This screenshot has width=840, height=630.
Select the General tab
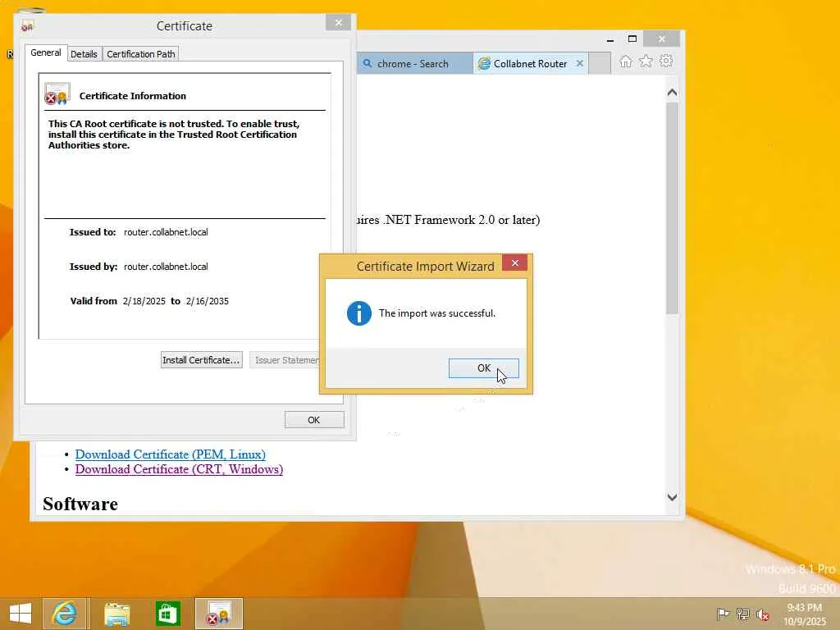46,53
